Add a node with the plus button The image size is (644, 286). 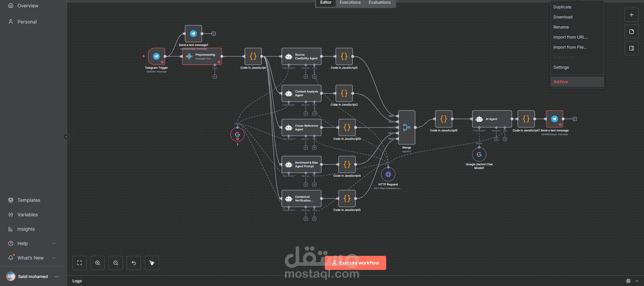pos(631,15)
